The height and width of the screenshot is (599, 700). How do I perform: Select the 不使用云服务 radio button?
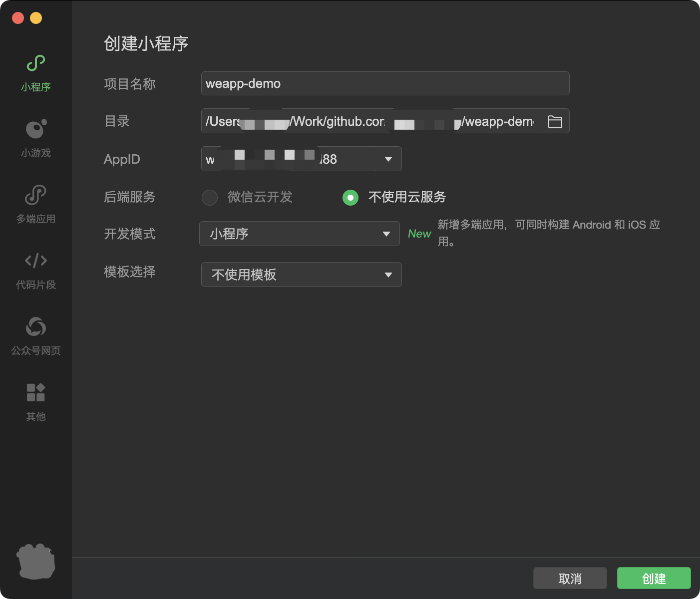click(x=350, y=197)
